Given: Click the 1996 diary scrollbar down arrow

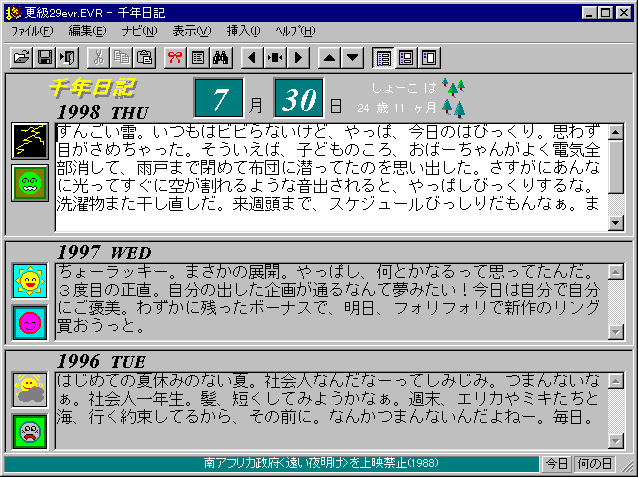Looking at the screenshot, I should (616, 441).
